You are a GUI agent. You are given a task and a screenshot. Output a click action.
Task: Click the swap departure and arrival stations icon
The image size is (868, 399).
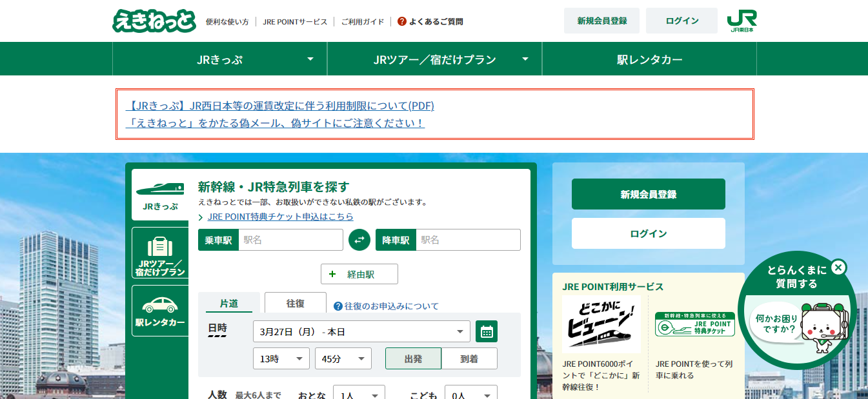pyautogui.click(x=359, y=240)
